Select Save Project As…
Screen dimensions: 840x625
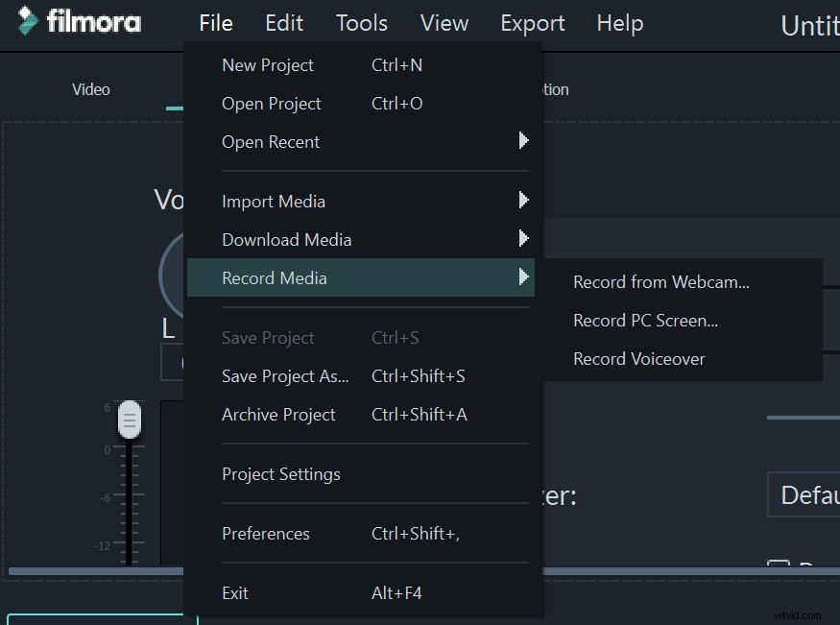point(285,375)
